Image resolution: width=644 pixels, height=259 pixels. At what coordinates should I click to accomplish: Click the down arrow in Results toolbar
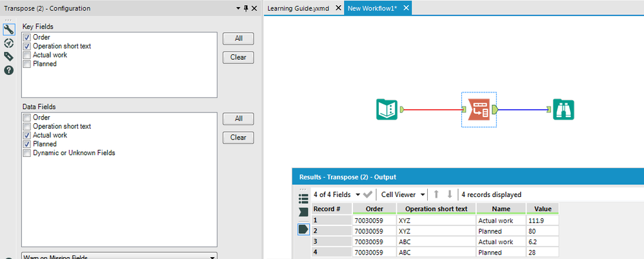450,194
